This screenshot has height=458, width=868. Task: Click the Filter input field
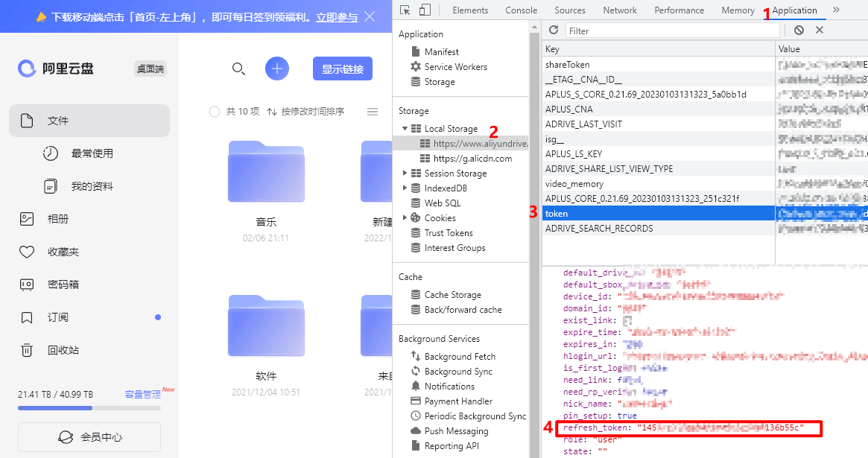click(x=672, y=31)
